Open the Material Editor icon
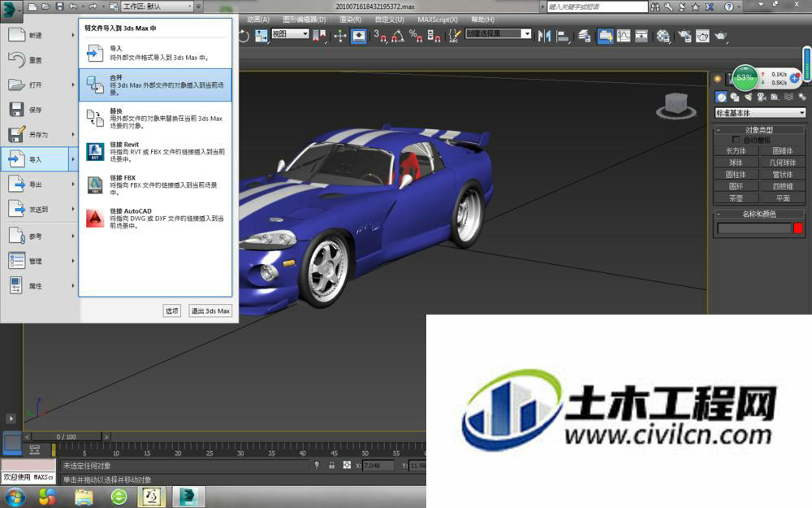The height and width of the screenshot is (508, 812). [663, 36]
